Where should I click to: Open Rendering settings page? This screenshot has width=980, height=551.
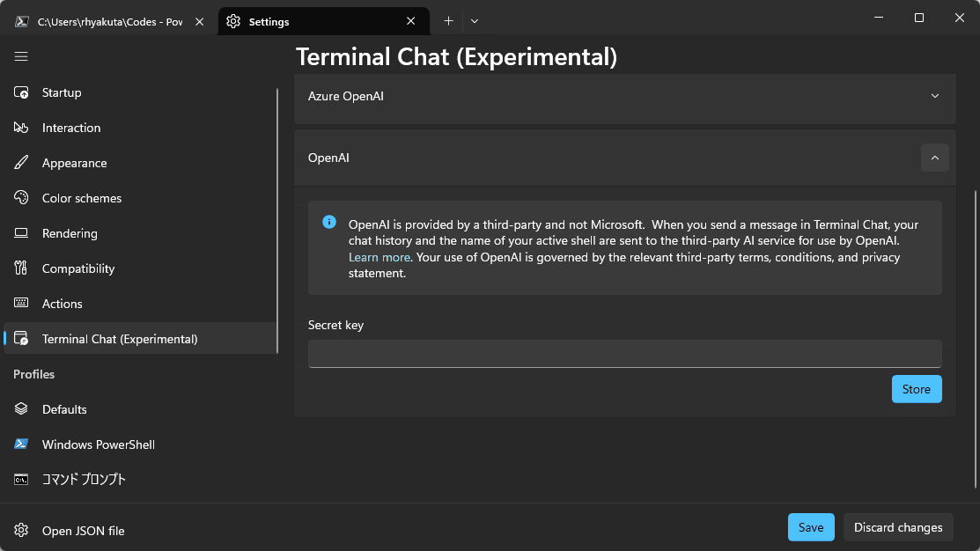pos(140,233)
